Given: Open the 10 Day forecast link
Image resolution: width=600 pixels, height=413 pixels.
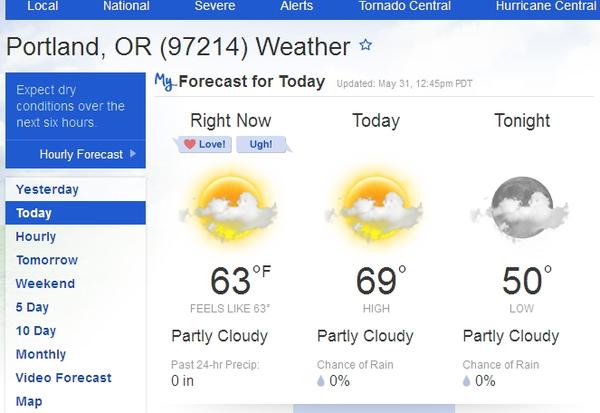Looking at the screenshot, I should pyautogui.click(x=36, y=331).
